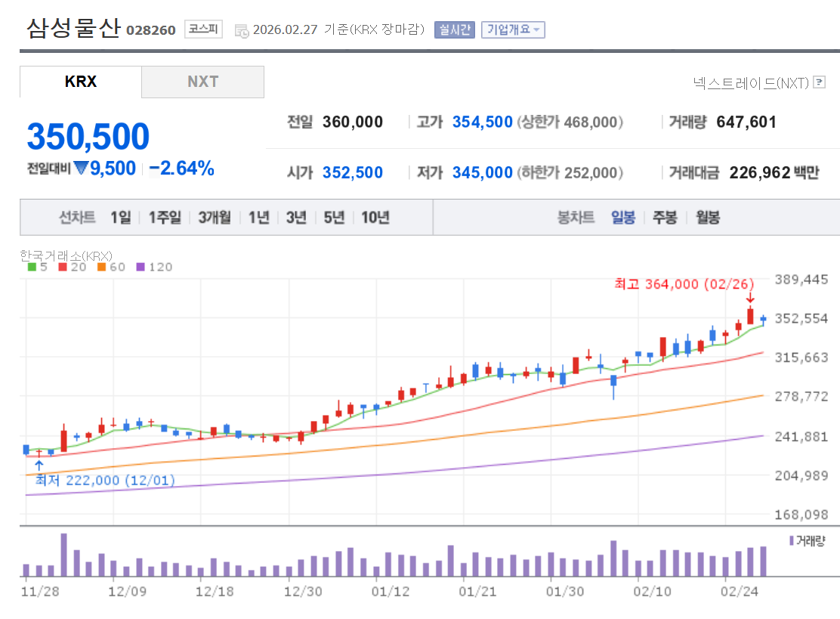Click the clock icon beside the 2026.02.27 date
The height and width of the screenshot is (619, 840).
(x=242, y=31)
